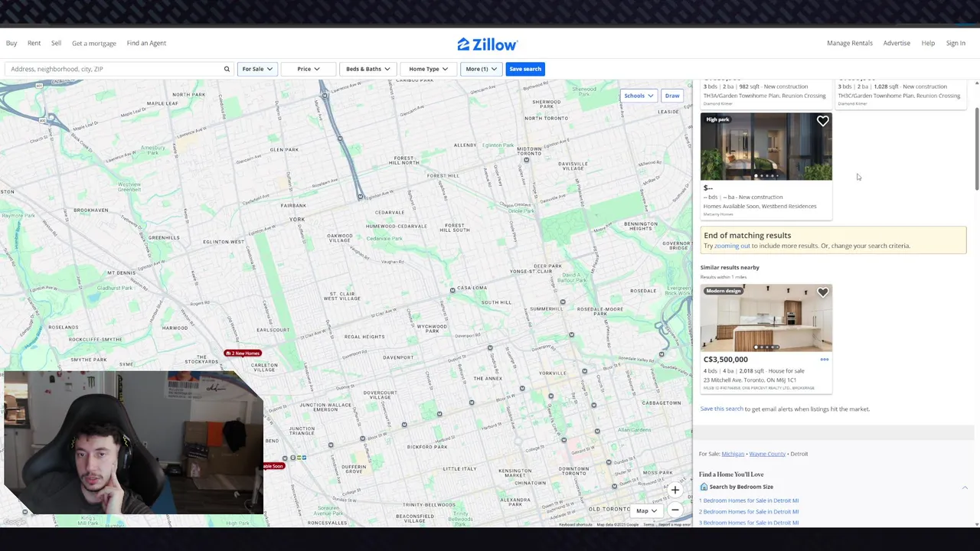Open the Price filter dropdown
980x551 pixels.
(x=309, y=69)
